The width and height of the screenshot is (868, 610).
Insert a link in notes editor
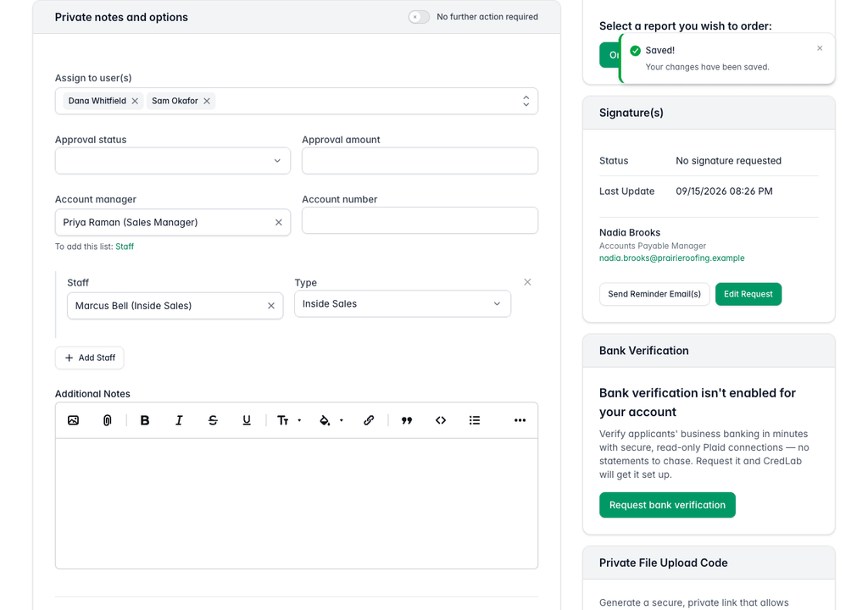(369, 420)
